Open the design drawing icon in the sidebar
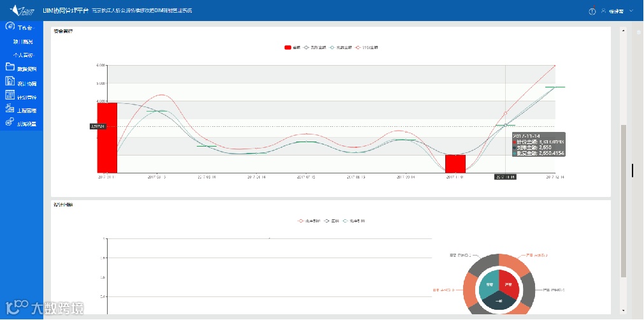The image size is (644, 320). pos(10,81)
